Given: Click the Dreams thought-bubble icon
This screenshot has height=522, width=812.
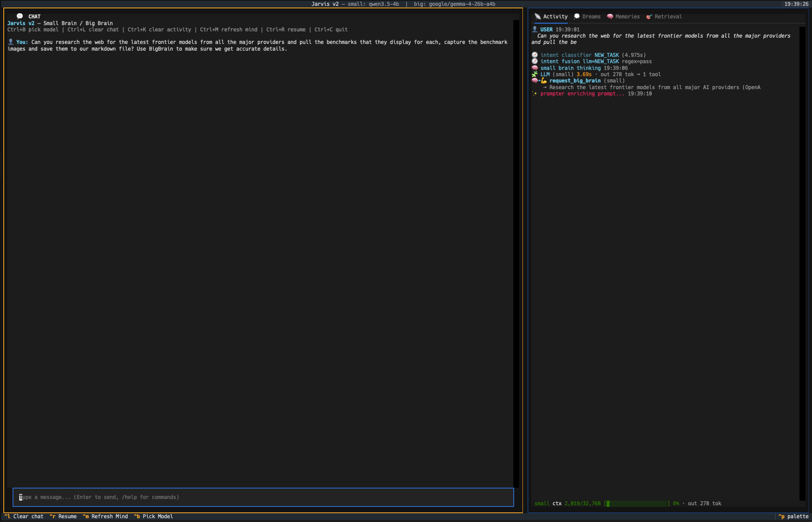Looking at the screenshot, I should (x=577, y=17).
